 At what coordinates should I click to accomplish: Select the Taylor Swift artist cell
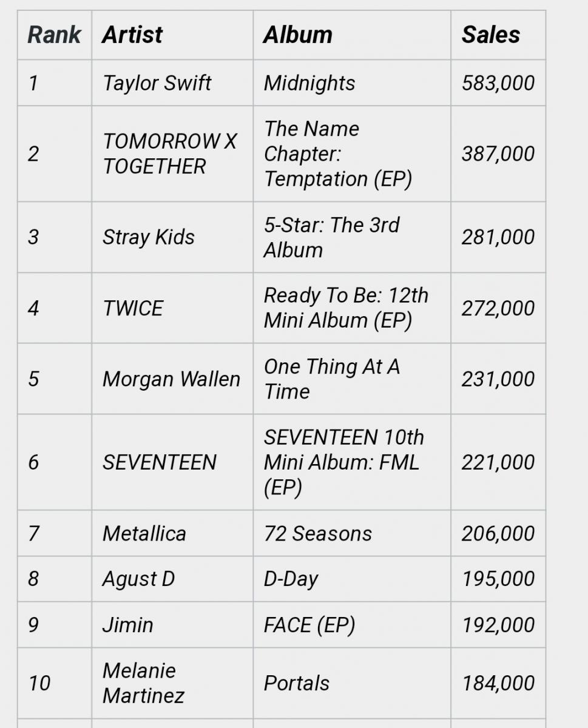coord(172,83)
